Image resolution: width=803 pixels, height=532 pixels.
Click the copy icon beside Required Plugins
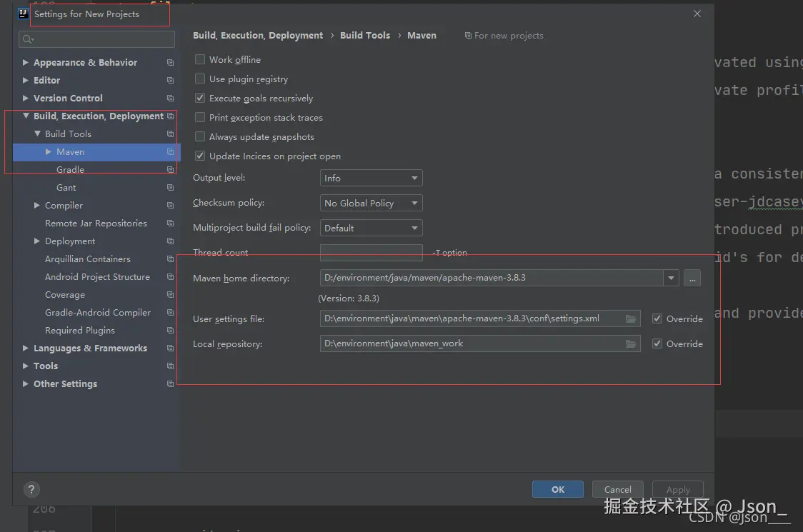tap(171, 331)
